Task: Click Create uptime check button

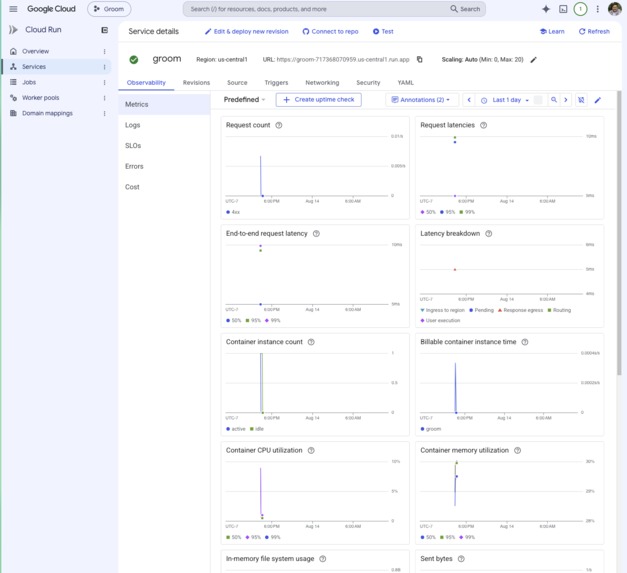Action: pos(319,100)
